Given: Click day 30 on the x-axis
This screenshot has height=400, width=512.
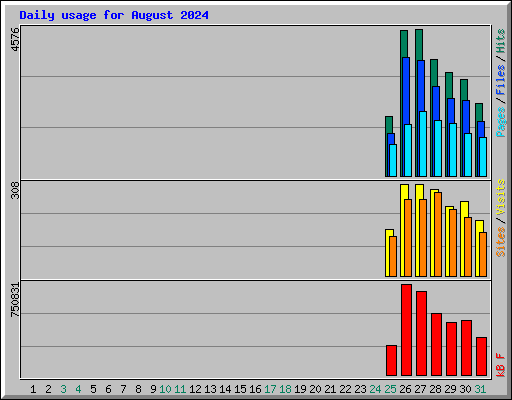Looking at the screenshot, I should (465, 389).
